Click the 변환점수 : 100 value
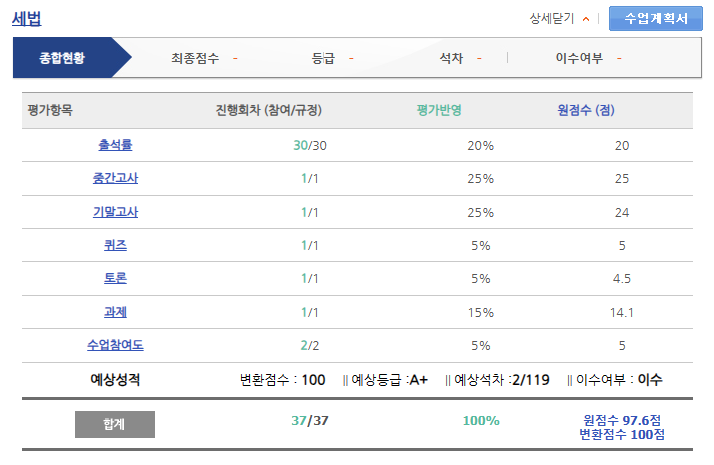The width and height of the screenshot is (714, 465). click(282, 379)
